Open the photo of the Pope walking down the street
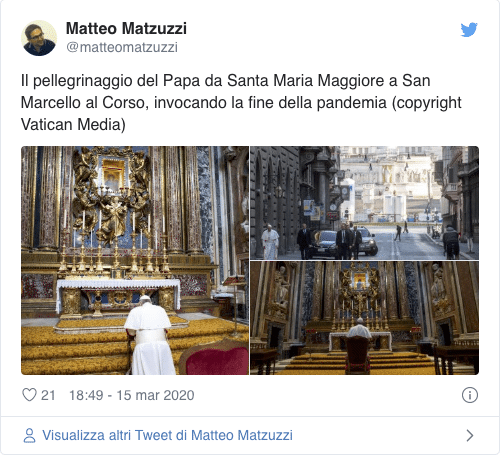Screen dimensions: 503x456 (x=364, y=203)
